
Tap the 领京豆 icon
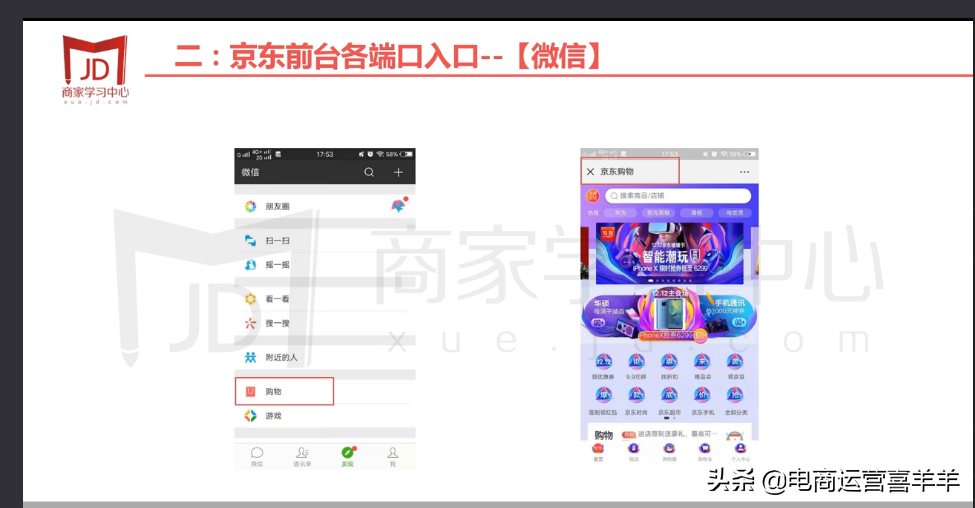pyautogui.click(x=736, y=366)
